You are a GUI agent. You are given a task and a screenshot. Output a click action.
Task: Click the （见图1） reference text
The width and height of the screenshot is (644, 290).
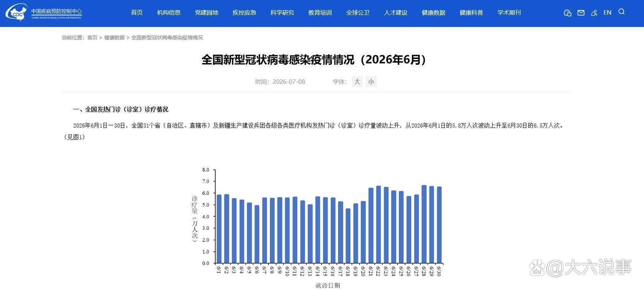pyautogui.click(x=74, y=137)
